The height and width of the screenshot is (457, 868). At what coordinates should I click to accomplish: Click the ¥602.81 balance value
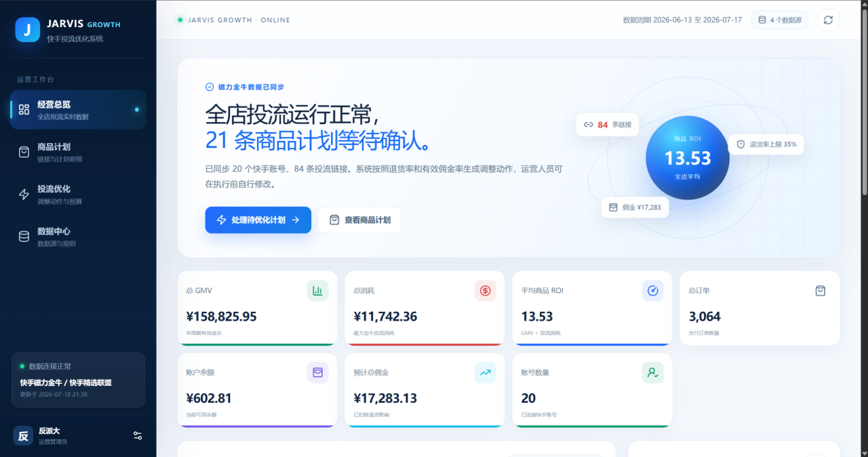[209, 398]
